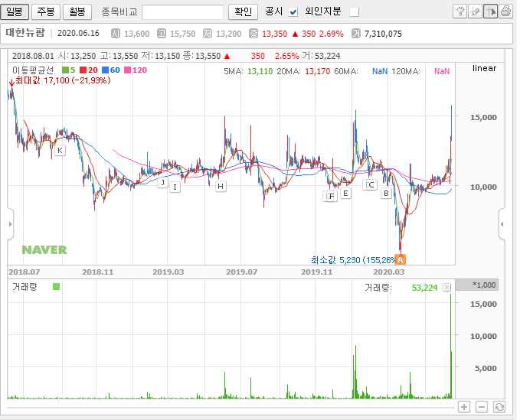The image size is (520, 420).
Task: Switch to 주봉 weekly candle view
Action: click(x=46, y=11)
